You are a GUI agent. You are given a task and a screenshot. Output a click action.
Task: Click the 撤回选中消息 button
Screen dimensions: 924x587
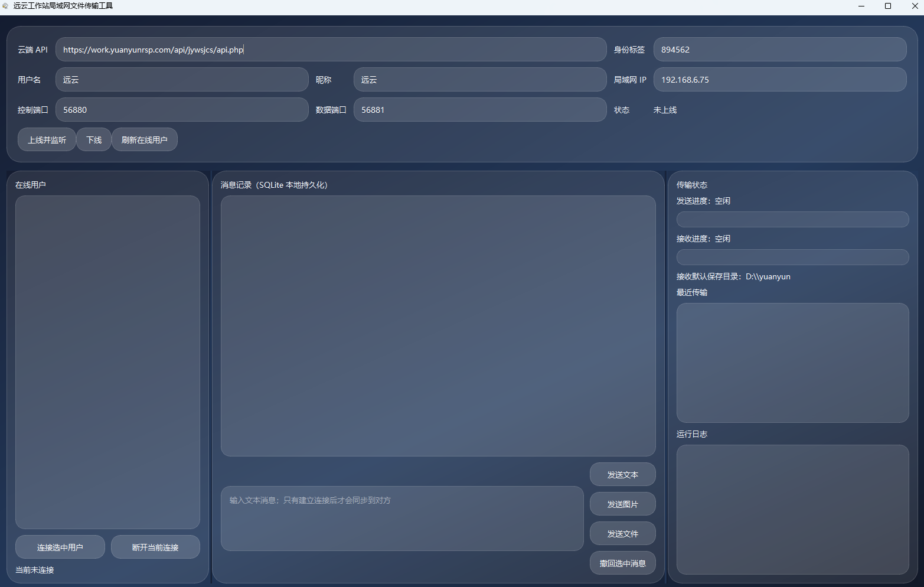coord(622,563)
